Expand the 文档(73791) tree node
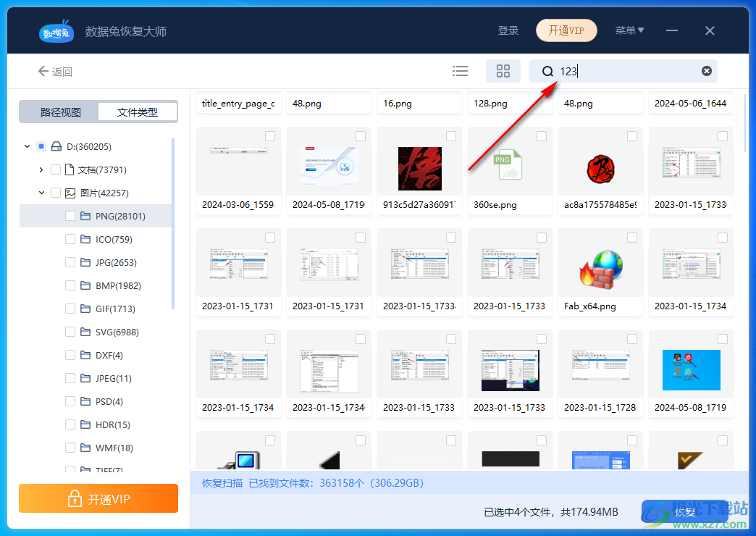 41,169
